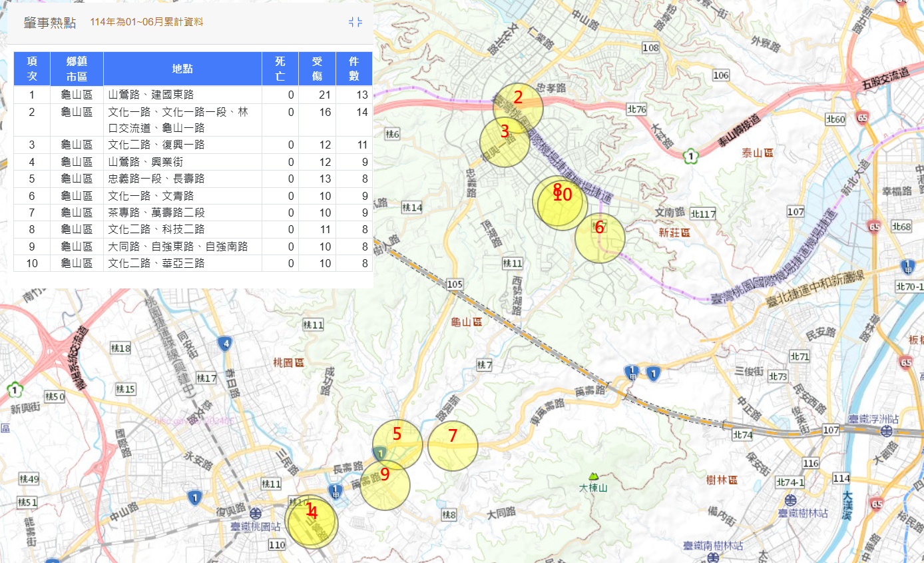Click the 大棟山 mountain icon
Screen dimensions: 924x563
pyautogui.click(x=593, y=477)
